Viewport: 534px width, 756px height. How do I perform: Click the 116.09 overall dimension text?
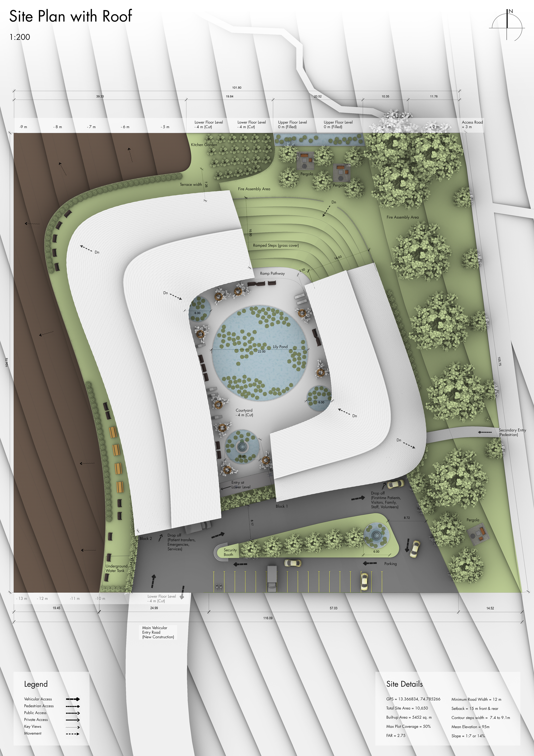pyautogui.click(x=268, y=618)
